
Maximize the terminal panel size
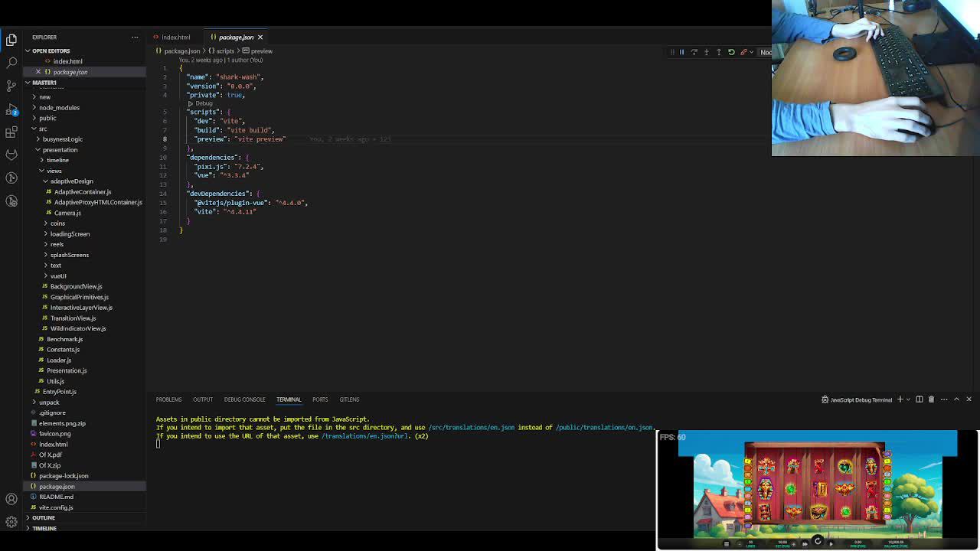[956, 399]
